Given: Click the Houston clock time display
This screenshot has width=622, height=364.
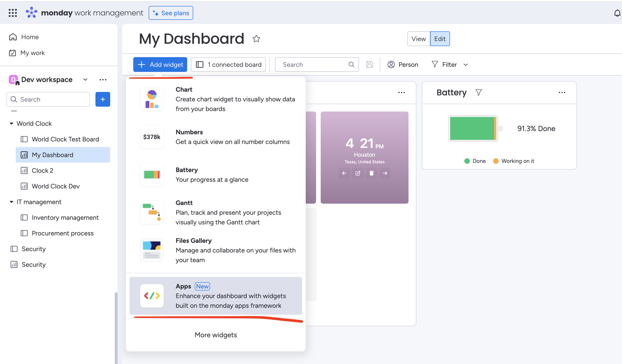Looking at the screenshot, I should [364, 144].
